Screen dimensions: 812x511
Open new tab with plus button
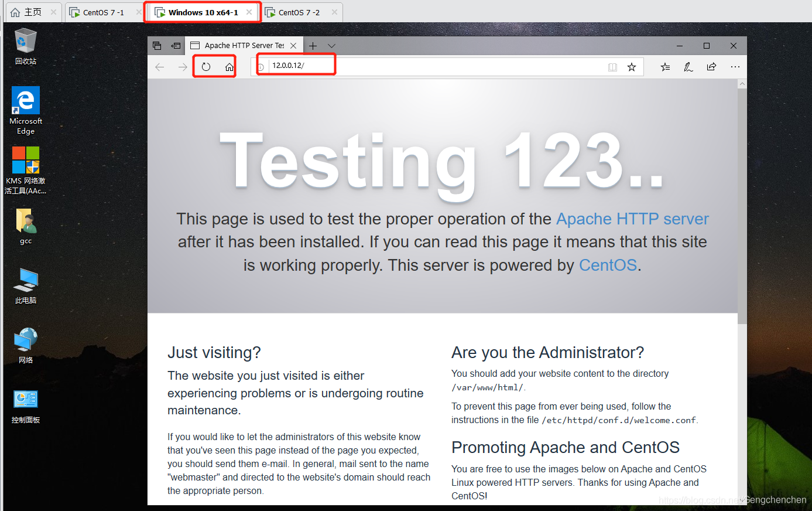(x=313, y=46)
